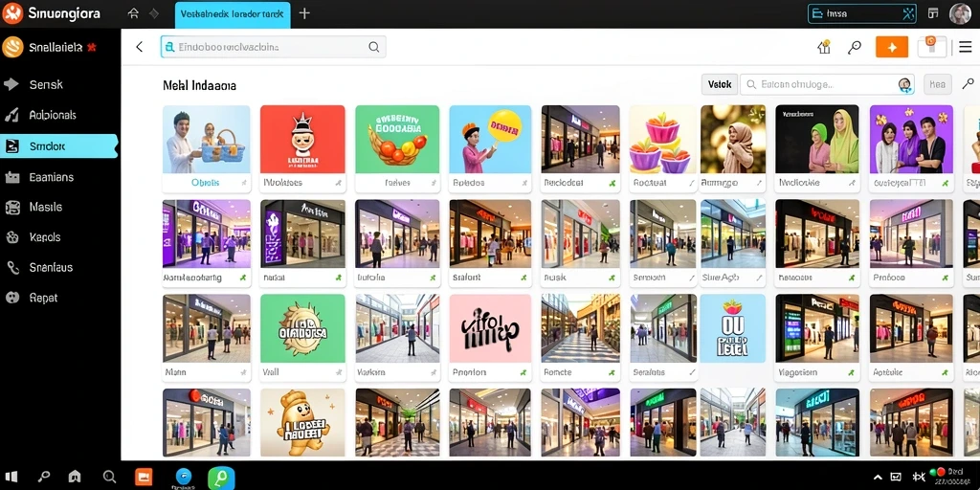Click user profile avatar at top right

click(960, 13)
